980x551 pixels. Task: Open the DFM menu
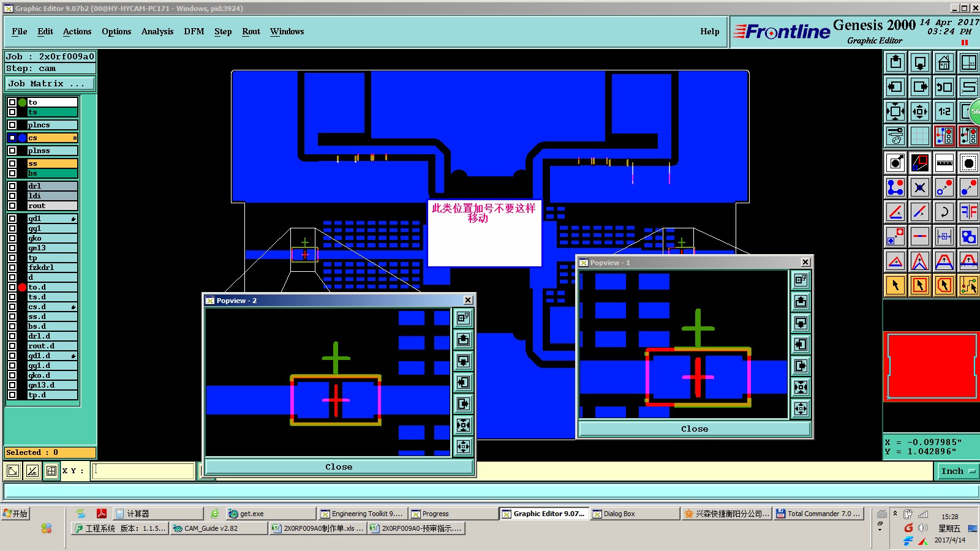[x=194, y=32]
